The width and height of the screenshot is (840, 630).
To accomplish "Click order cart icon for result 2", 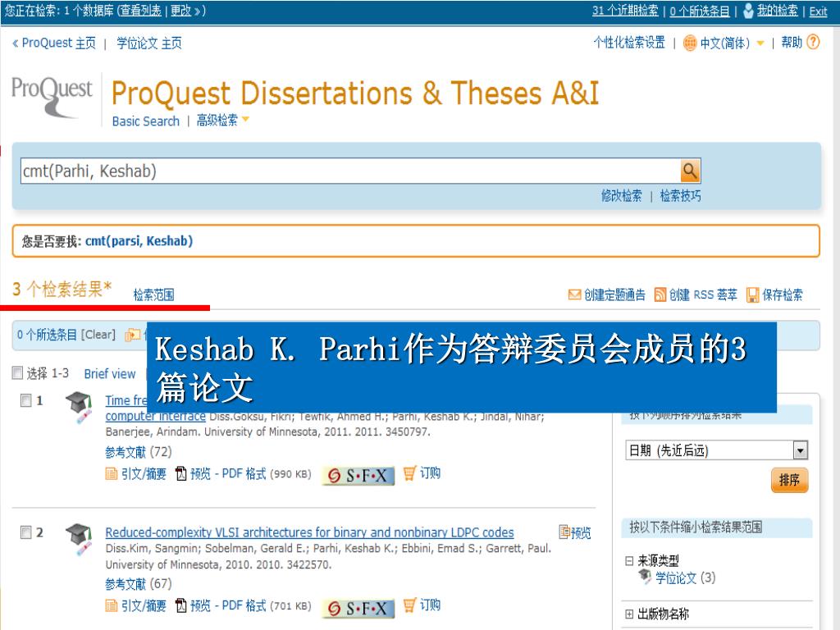I will tap(409, 605).
